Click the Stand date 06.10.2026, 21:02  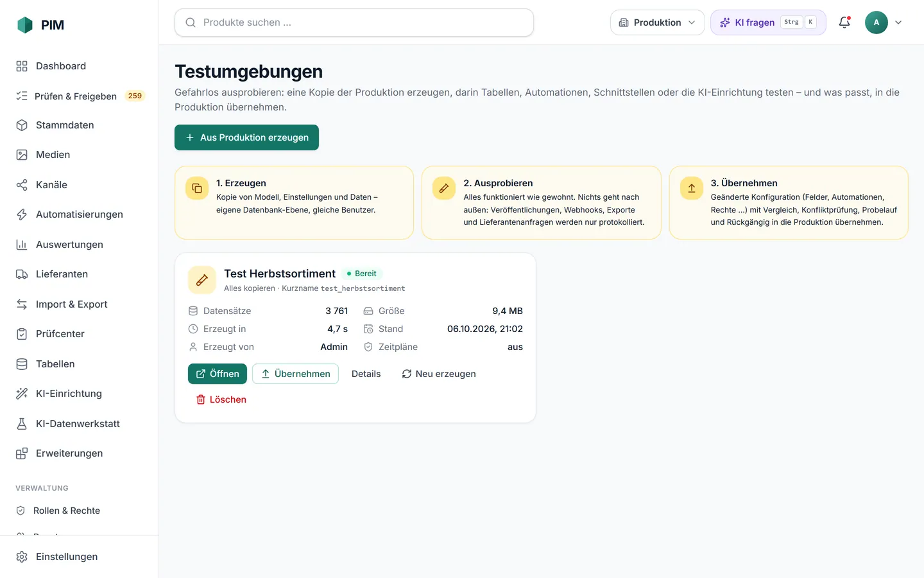[x=485, y=329]
